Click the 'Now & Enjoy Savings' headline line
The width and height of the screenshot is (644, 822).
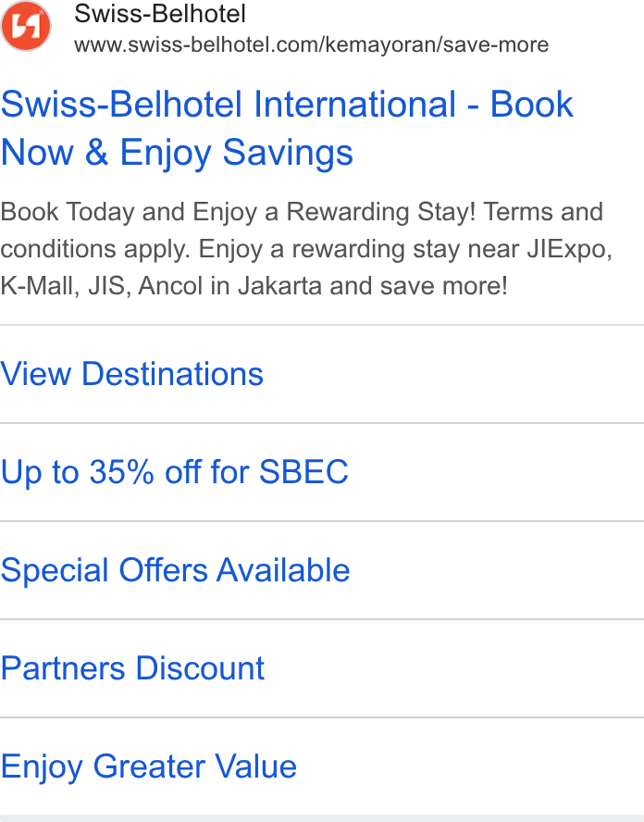[177, 153]
